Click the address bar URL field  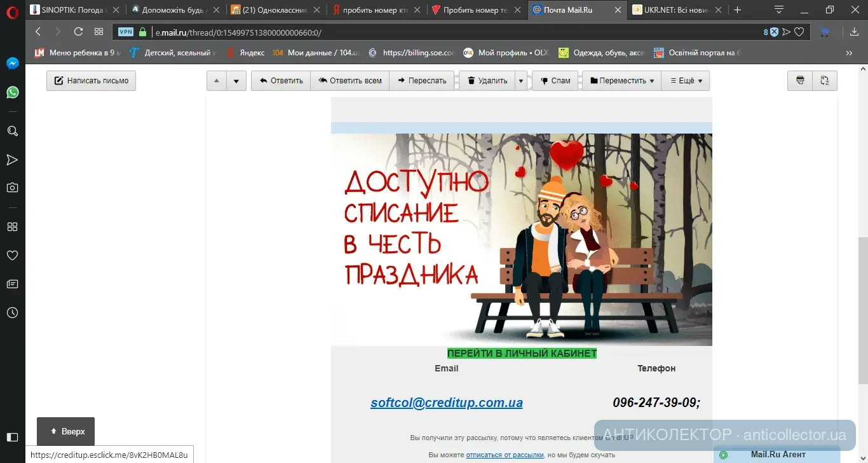tap(445, 32)
